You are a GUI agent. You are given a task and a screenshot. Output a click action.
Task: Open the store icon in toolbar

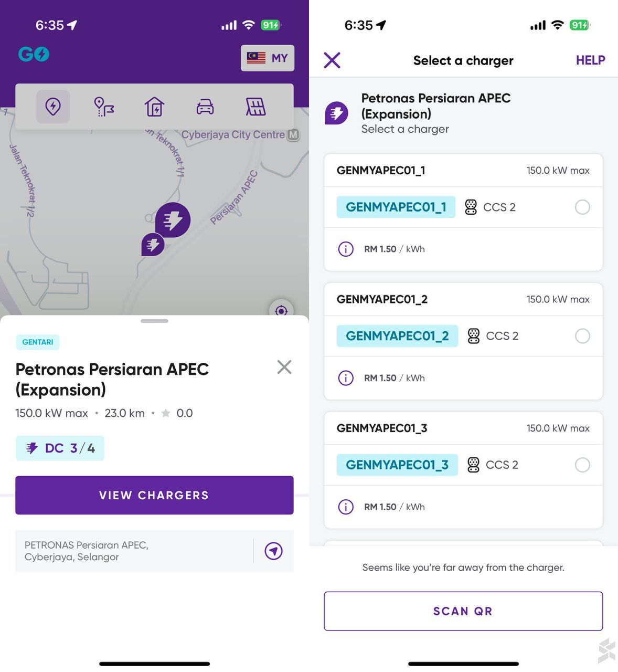click(x=255, y=107)
